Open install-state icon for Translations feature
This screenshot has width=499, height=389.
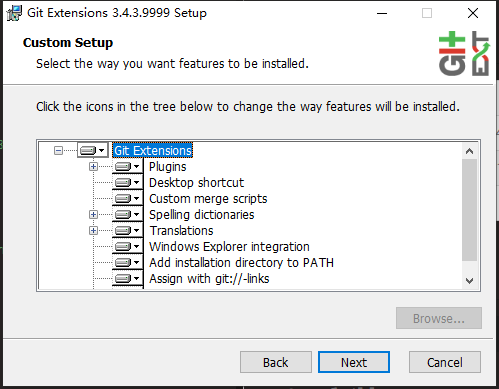[x=127, y=230]
